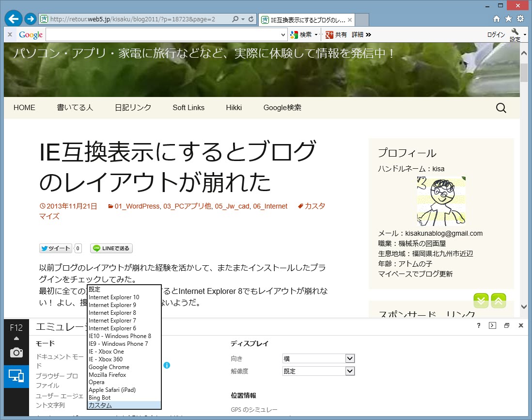The image size is (532, 420).
Task: Click the F12 console toggle icon
Action: (x=492, y=325)
